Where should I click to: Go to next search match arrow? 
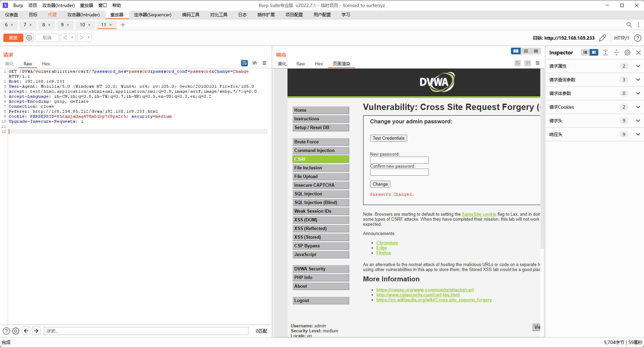pos(36,331)
